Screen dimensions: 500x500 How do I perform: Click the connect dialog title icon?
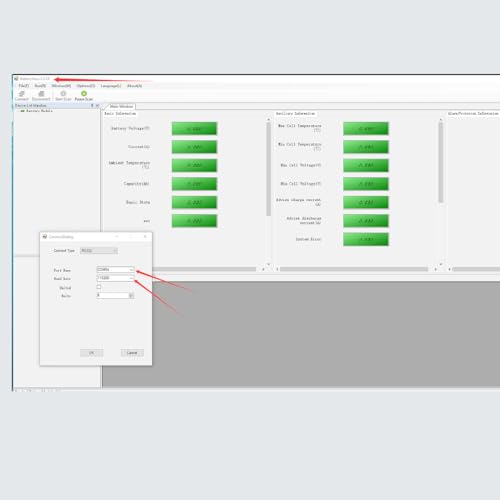click(x=45, y=237)
